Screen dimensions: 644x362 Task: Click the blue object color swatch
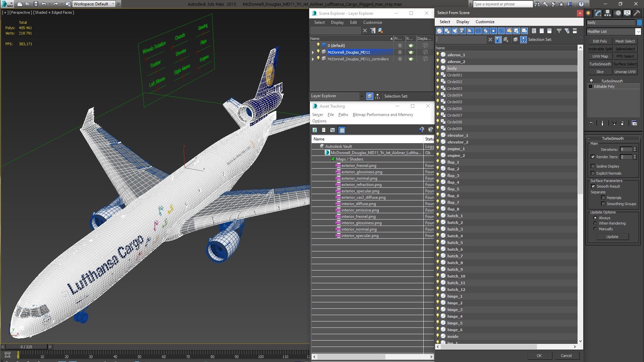coord(639,22)
